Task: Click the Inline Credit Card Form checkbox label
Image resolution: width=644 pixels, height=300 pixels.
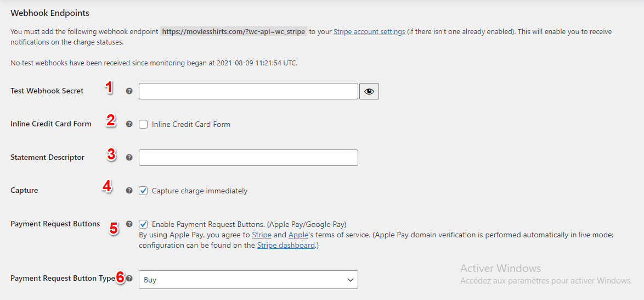Action: pos(191,125)
